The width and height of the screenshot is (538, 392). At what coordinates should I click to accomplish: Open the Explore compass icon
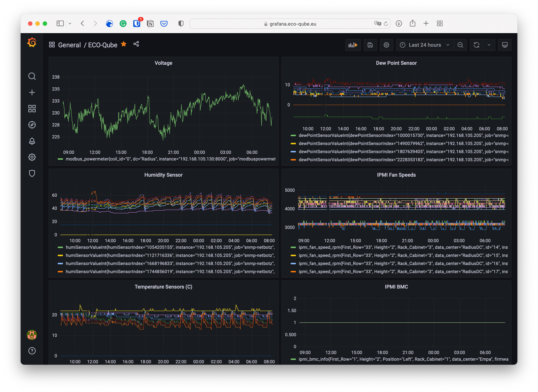(32, 125)
